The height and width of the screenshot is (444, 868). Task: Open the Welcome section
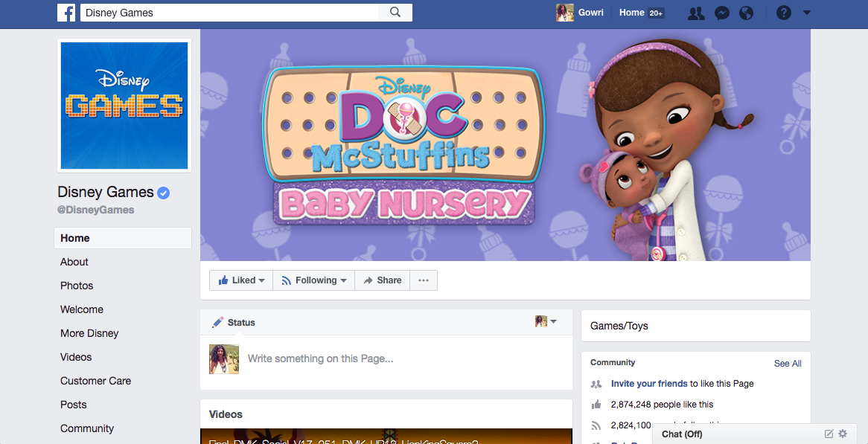pyautogui.click(x=81, y=309)
